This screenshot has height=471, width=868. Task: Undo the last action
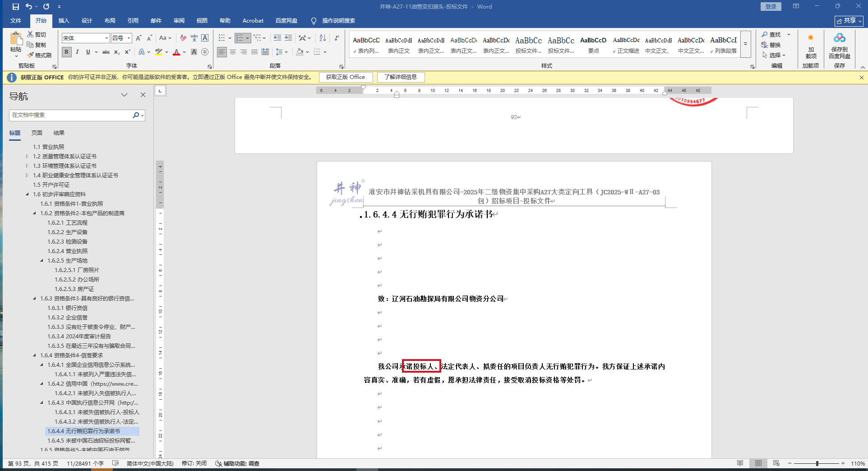[28, 7]
